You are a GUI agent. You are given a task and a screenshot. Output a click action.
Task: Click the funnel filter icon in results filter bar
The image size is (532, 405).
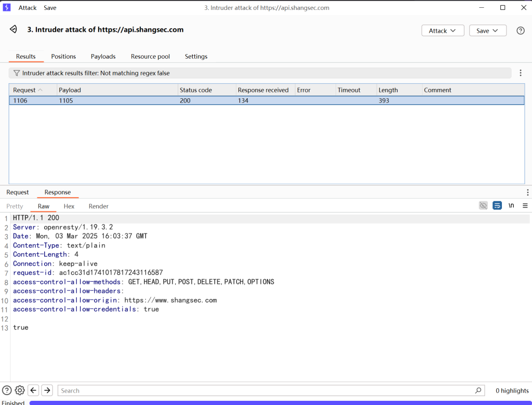[x=17, y=73]
